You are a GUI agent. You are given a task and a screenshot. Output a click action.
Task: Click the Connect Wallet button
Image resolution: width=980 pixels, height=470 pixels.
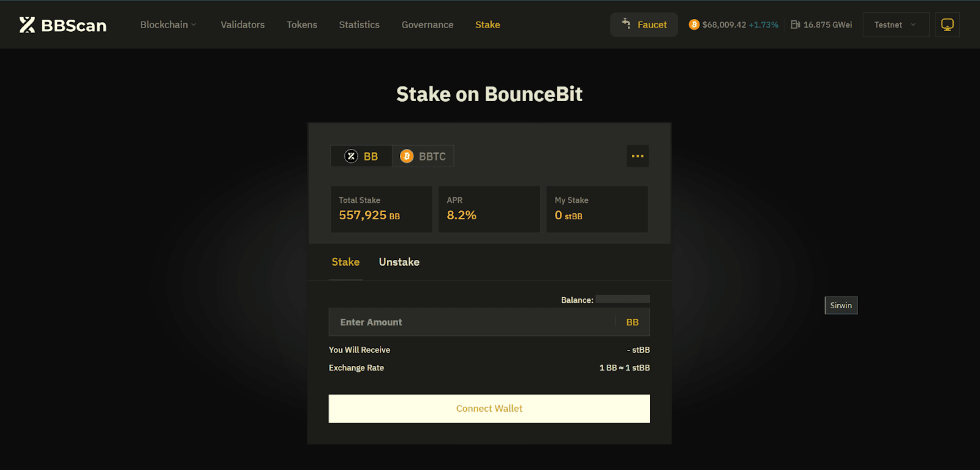pyautogui.click(x=489, y=409)
